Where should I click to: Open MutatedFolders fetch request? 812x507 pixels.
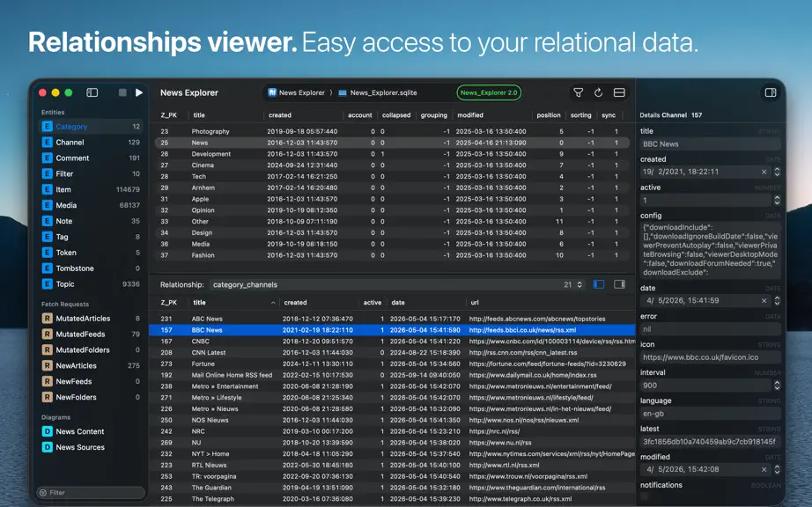click(x=91, y=350)
